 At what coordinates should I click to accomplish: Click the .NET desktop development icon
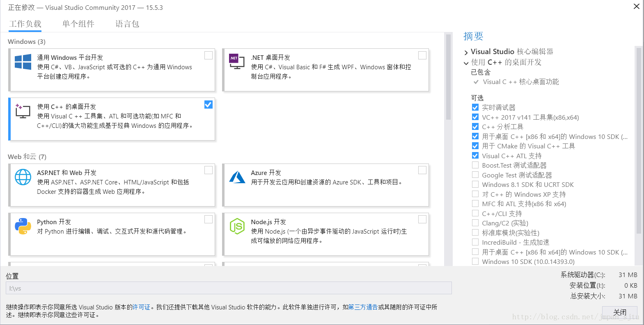(x=237, y=61)
